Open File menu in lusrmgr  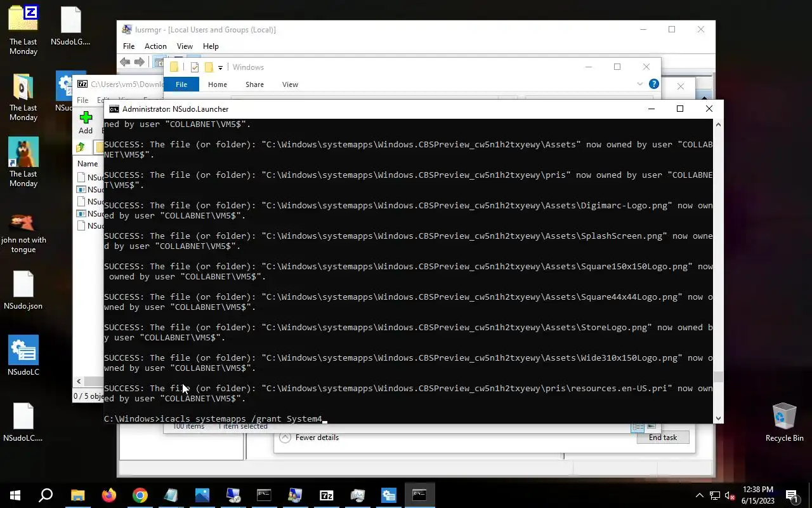click(129, 46)
